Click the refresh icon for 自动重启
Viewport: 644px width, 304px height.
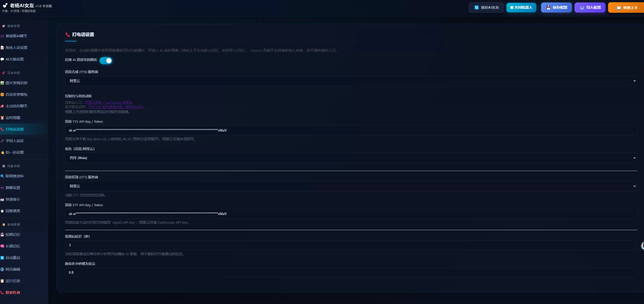coord(2,258)
